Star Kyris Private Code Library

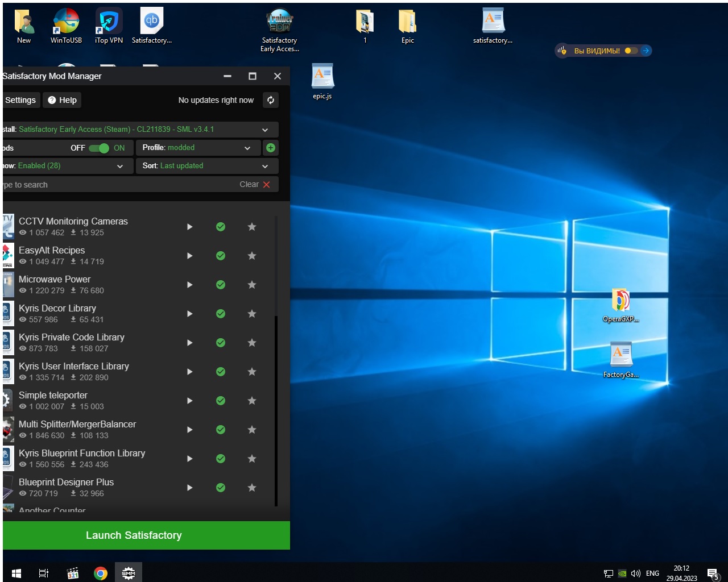pyautogui.click(x=252, y=343)
